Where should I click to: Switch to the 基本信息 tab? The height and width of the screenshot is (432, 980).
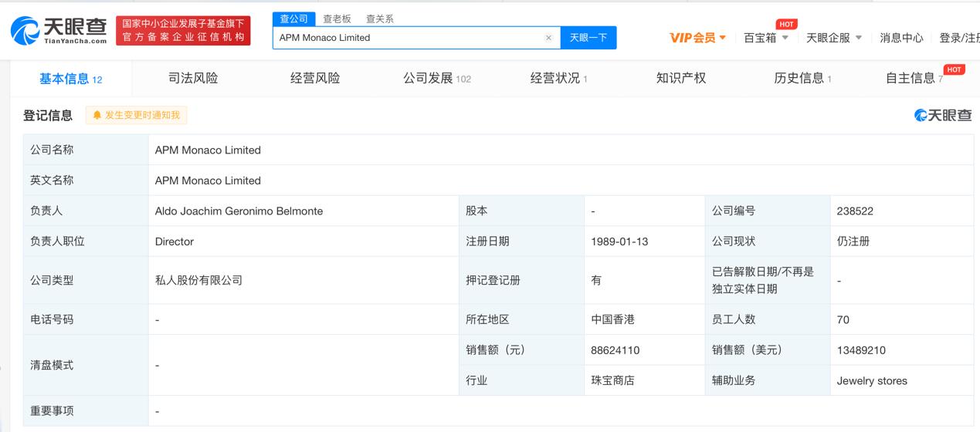[x=71, y=79]
